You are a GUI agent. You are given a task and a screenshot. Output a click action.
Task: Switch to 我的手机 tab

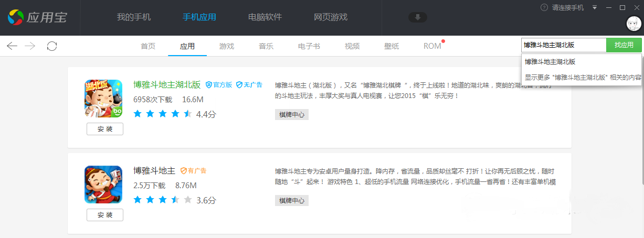click(134, 17)
